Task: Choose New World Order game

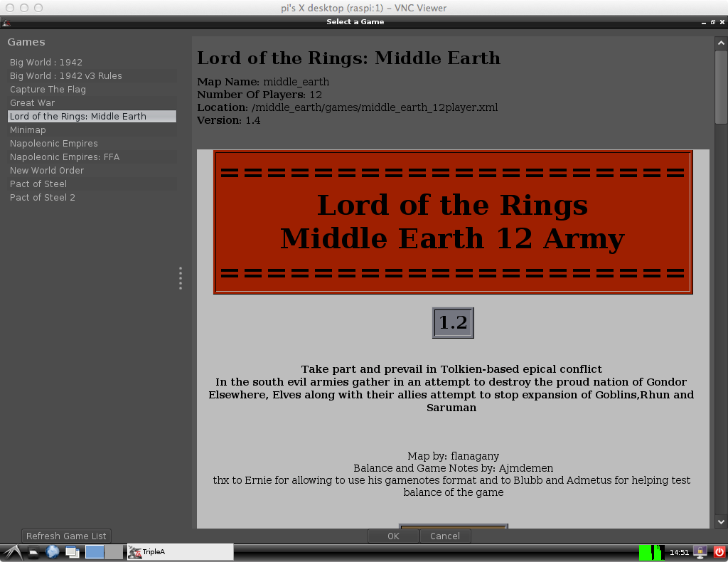Action: pos(92,170)
